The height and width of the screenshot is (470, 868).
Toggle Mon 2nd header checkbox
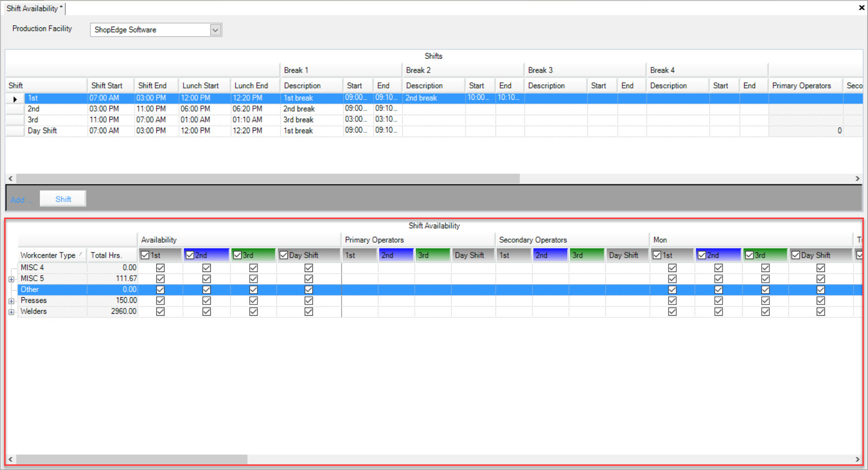pos(702,255)
